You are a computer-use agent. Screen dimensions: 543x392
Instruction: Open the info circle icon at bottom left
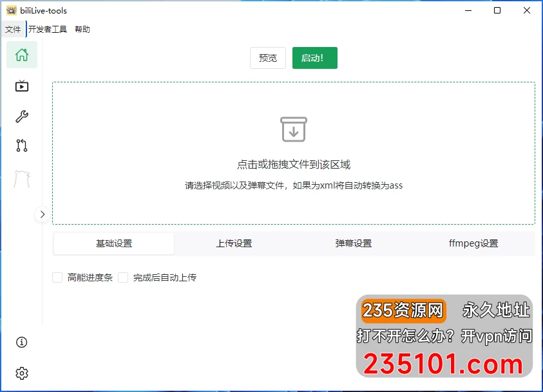[21, 342]
